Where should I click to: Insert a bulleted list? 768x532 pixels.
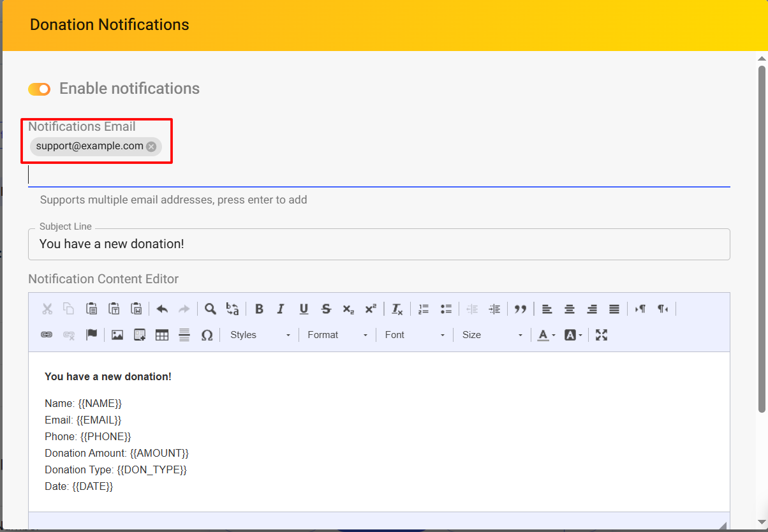coord(446,309)
